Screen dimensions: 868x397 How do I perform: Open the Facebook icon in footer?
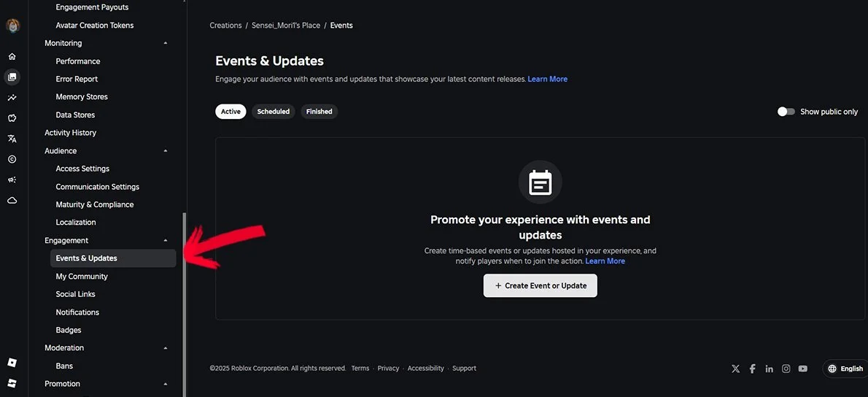(x=752, y=369)
